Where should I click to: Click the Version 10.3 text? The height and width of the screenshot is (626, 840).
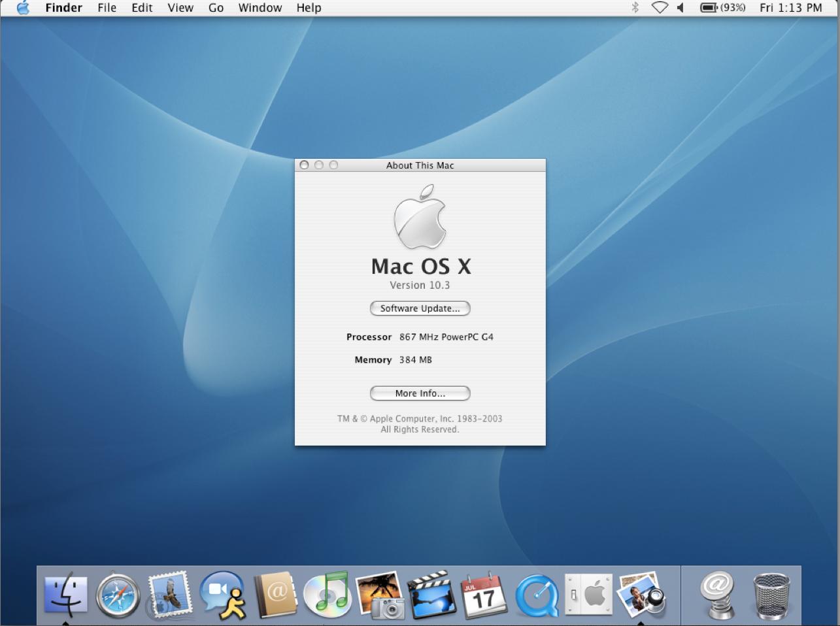[420, 285]
